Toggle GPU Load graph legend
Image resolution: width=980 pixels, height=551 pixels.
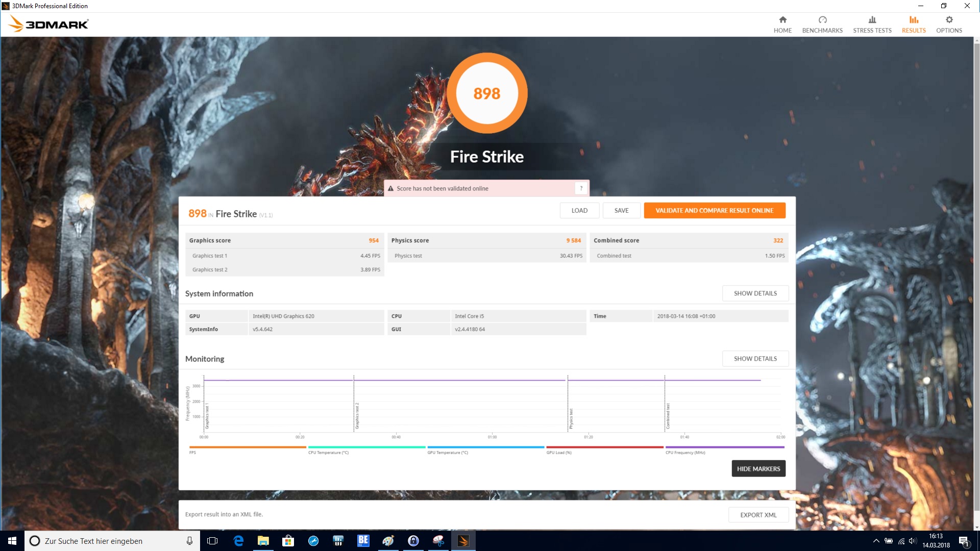[604, 449]
